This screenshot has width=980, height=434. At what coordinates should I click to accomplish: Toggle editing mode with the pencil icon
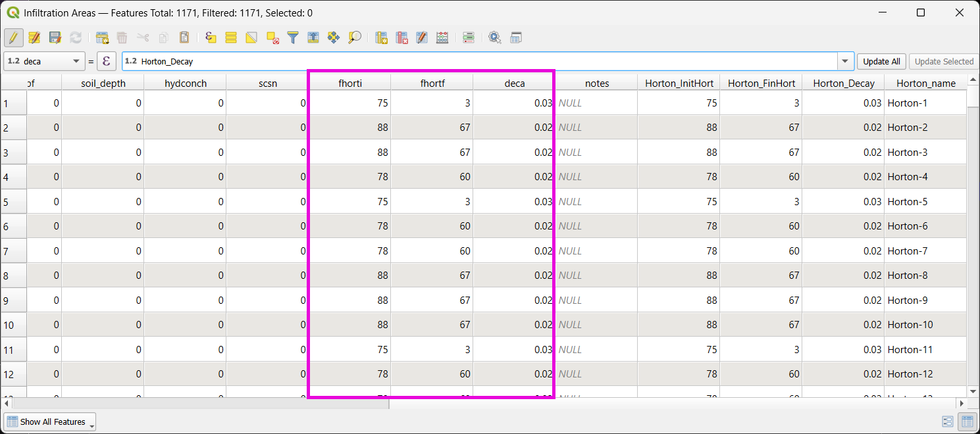tap(13, 37)
